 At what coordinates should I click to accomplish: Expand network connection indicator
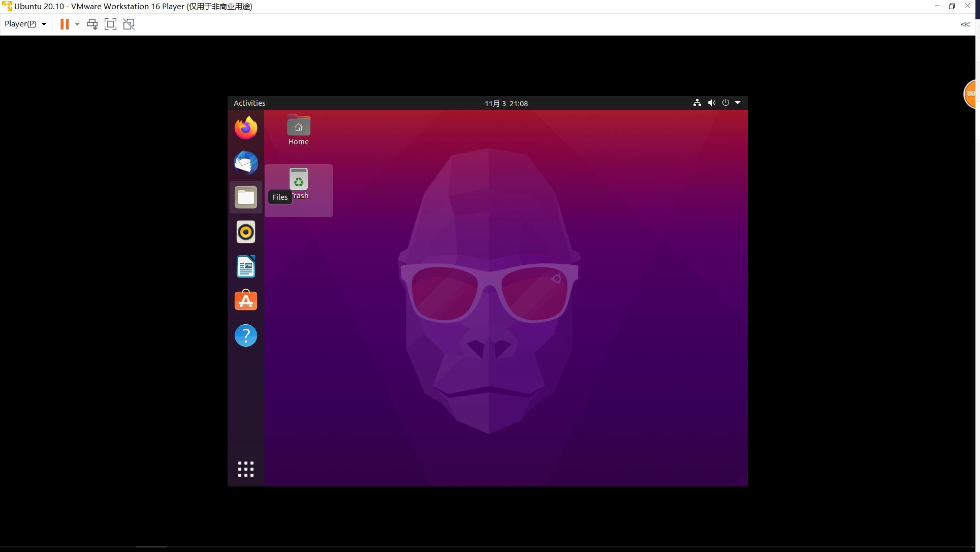pyautogui.click(x=697, y=102)
